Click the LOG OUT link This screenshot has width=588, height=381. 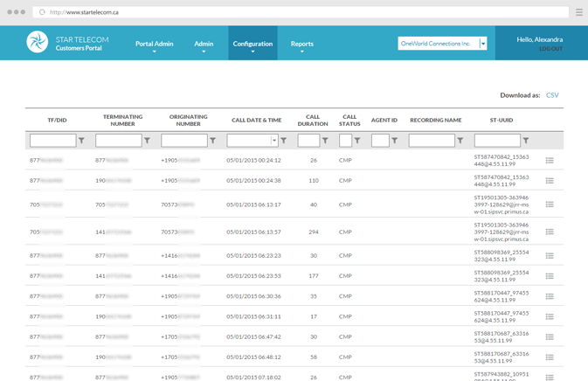[x=551, y=49]
